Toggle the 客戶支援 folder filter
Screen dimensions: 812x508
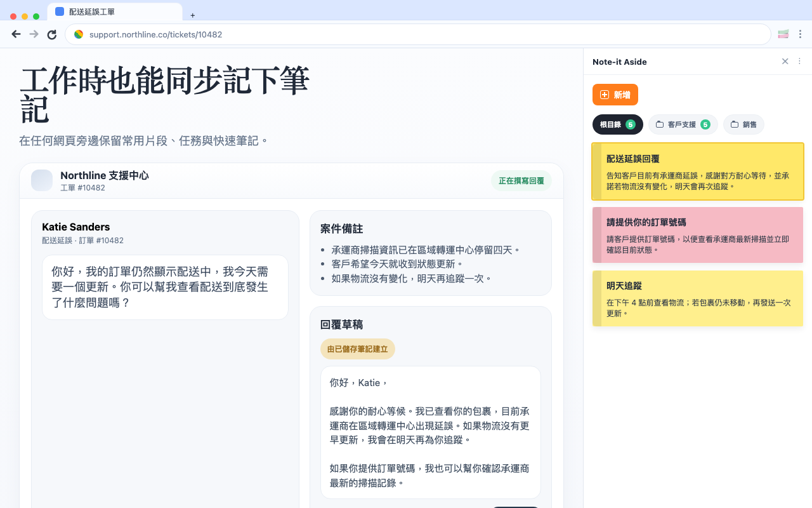coord(683,124)
